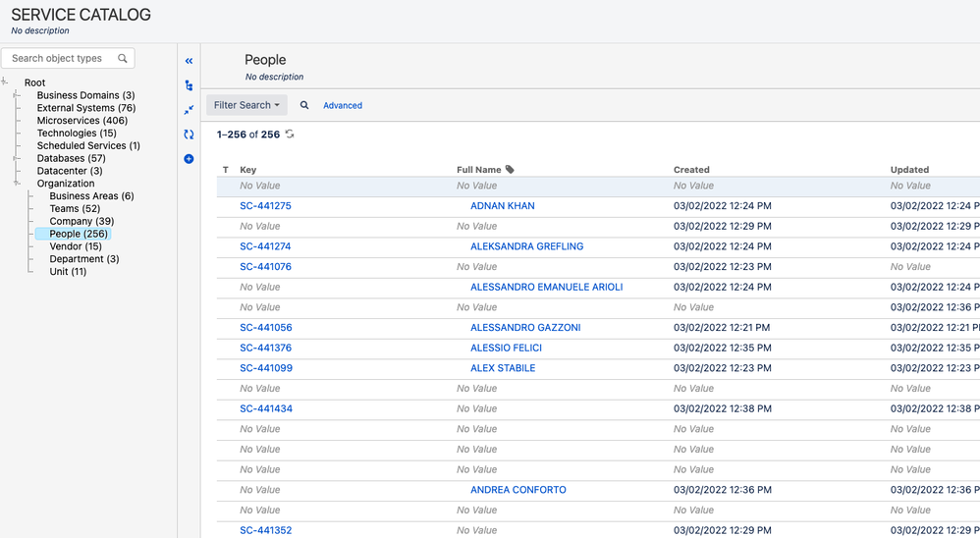Screen dimensions: 980x538
Task: Click the object tree hierarchy icon
Action: pos(189,85)
